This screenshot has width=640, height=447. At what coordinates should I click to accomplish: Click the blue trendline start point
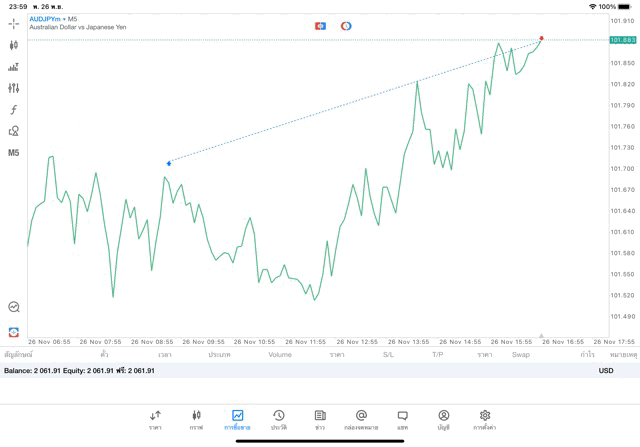(169, 162)
